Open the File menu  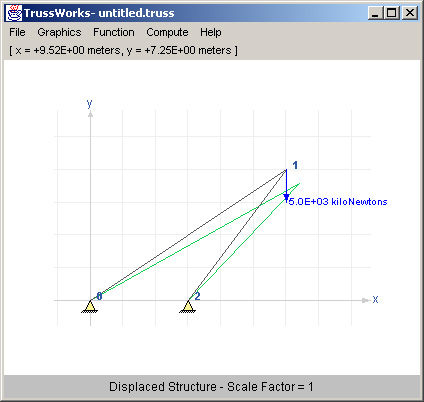click(x=17, y=32)
